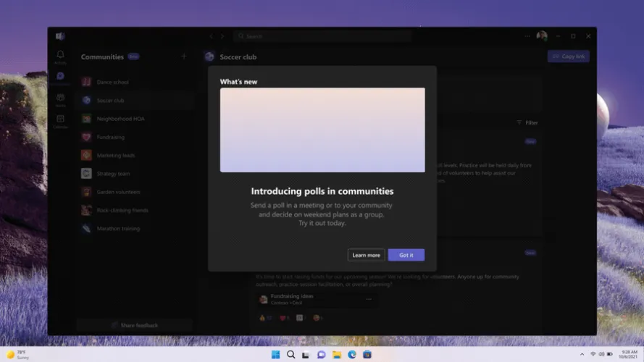Open the thumbs-up reaction on the post
Image resolution: width=644 pixels, height=362 pixels.
(262, 318)
